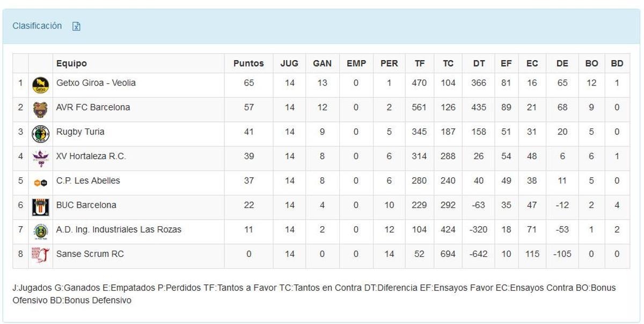This screenshot has height=324, width=644.
Task: Click the A.D. Ing. Industriales Las Rozas emblem
Action: (x=41, y=229)
